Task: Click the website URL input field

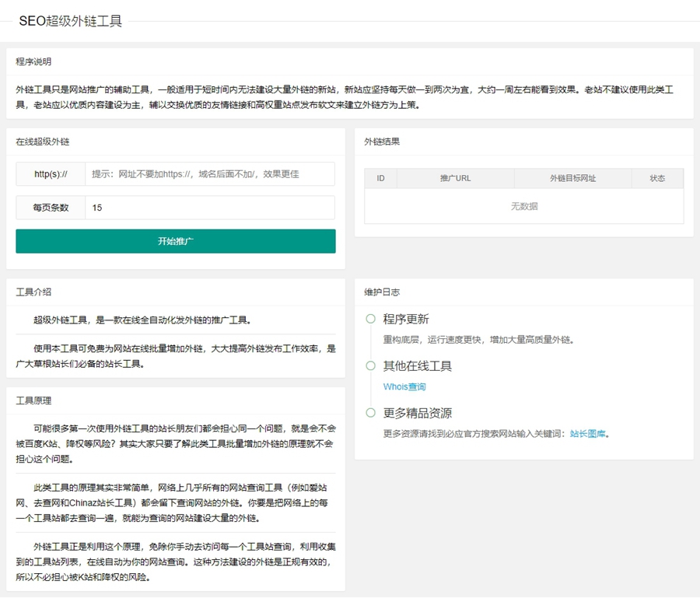Action: click(210, 174)
